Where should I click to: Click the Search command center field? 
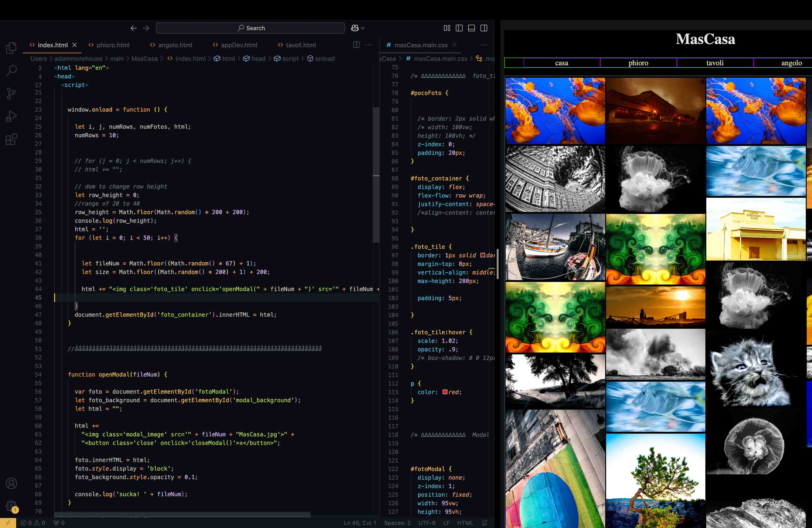pos(250,28)
